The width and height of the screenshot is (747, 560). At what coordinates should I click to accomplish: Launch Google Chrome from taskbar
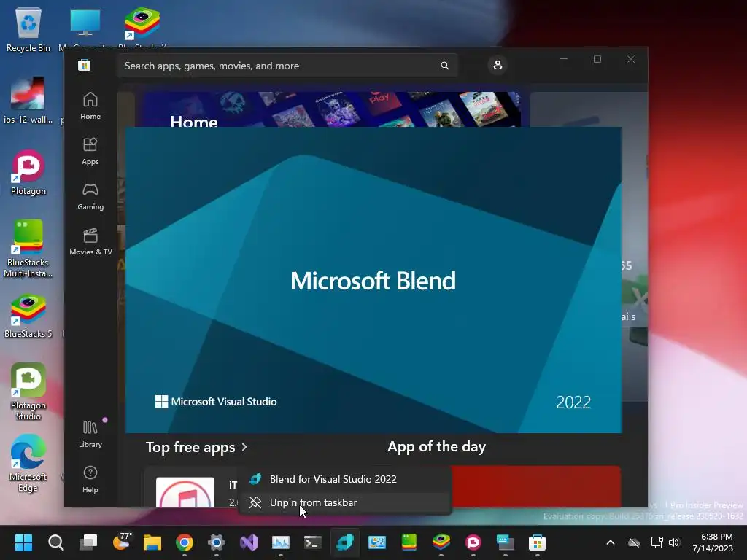click(185, 542)
